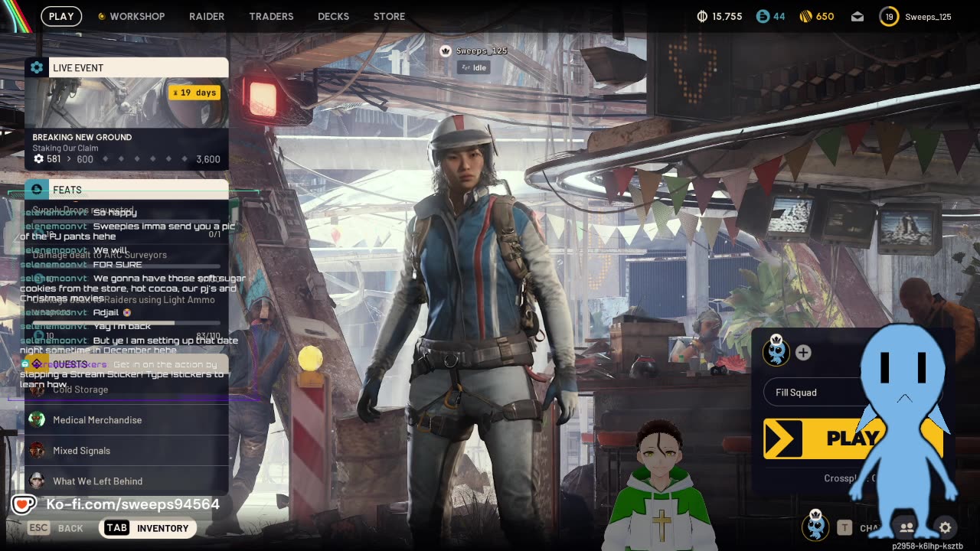Click the What We Left Behind avatar icon
Screen dimensions: 980x551
(x=37, y=481)
